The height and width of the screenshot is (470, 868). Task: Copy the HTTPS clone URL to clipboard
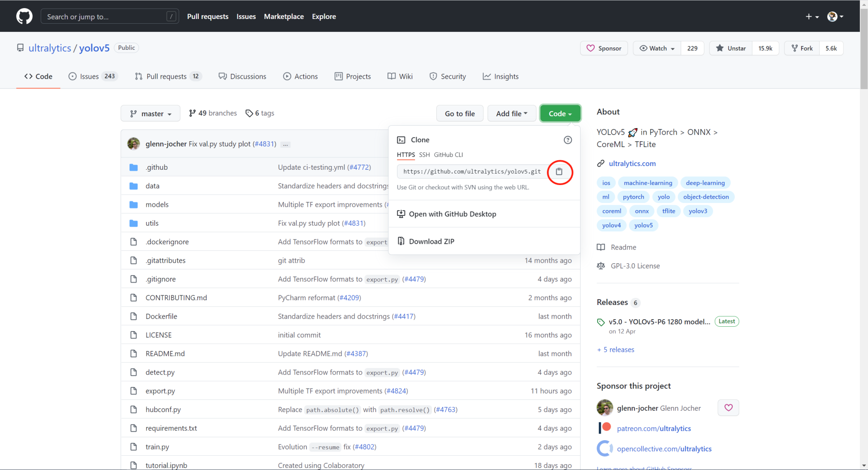[559, 172]
